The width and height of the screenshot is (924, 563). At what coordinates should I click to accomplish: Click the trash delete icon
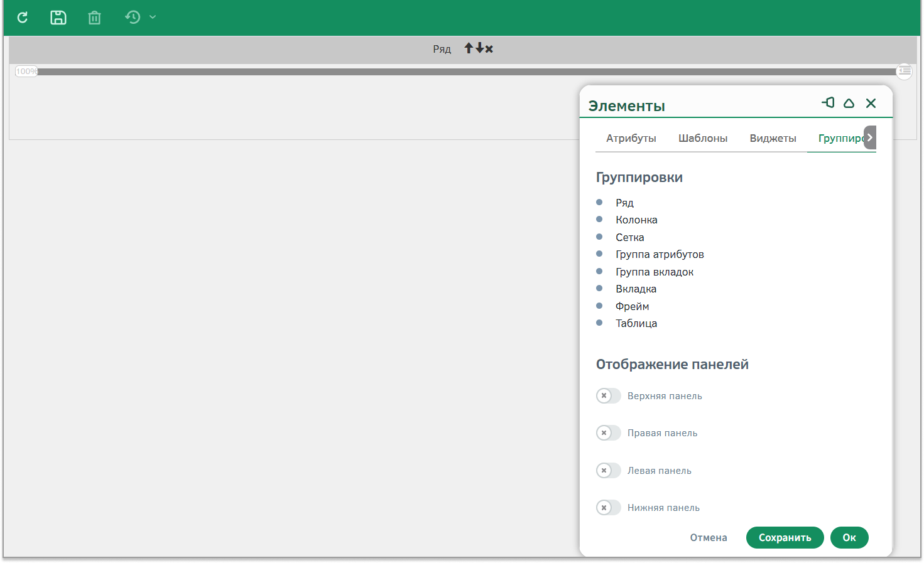pyautogui.click(x=94, y=18)
